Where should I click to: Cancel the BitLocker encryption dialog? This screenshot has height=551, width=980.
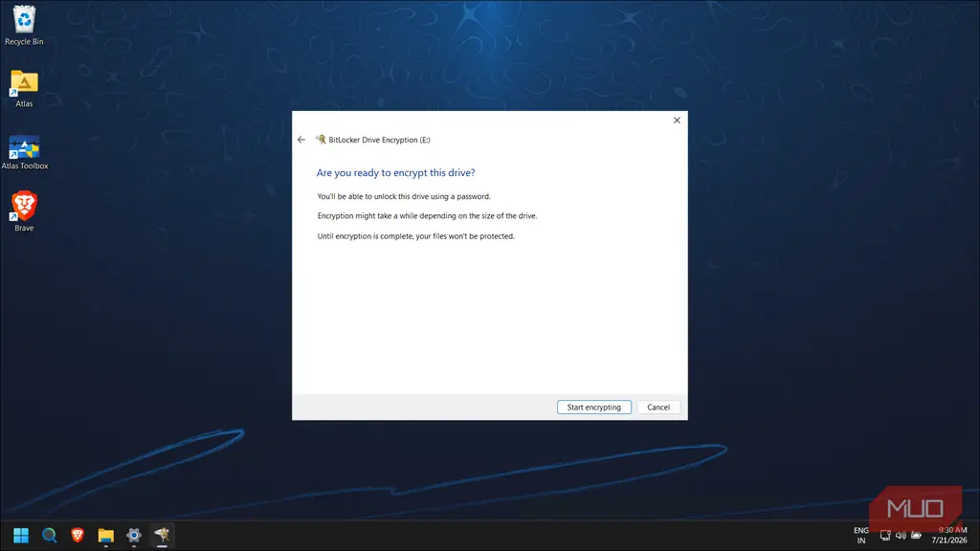[658, 408]
